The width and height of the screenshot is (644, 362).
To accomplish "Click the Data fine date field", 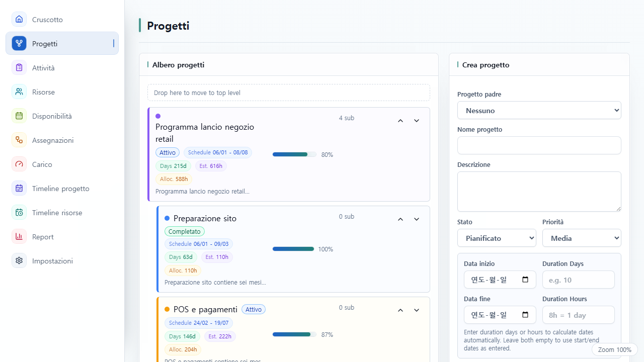I will click(x=500, y=315).
